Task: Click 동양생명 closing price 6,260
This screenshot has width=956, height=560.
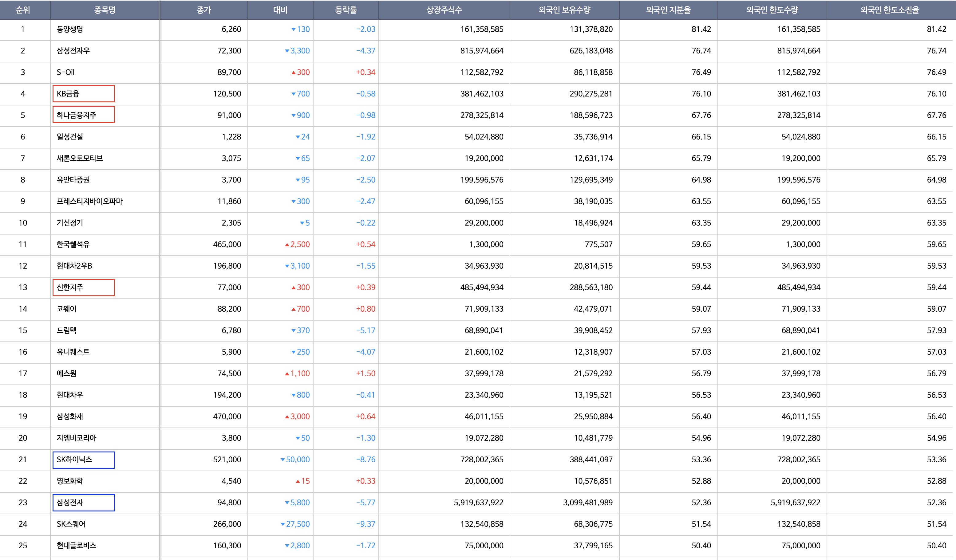Action: pos(231,29)
